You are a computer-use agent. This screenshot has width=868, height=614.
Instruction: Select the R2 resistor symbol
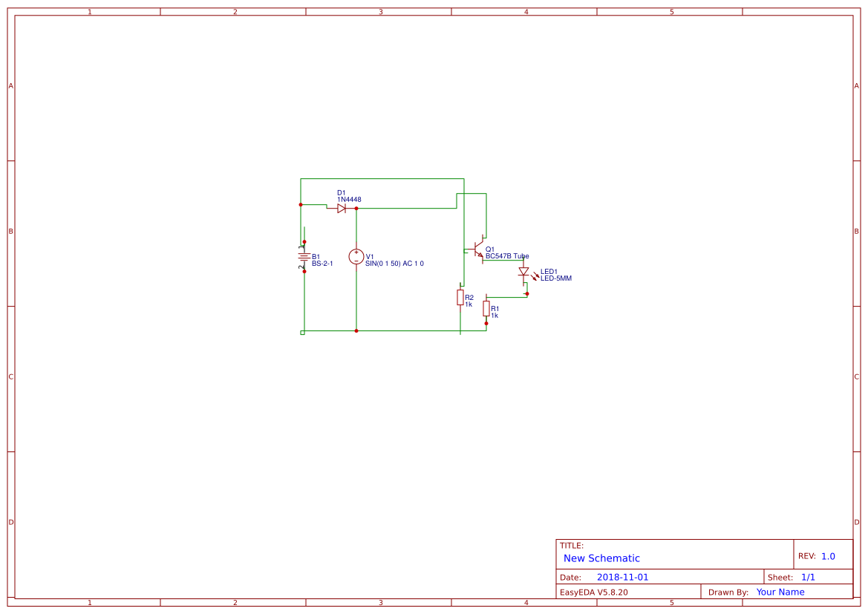coord(460,298)
